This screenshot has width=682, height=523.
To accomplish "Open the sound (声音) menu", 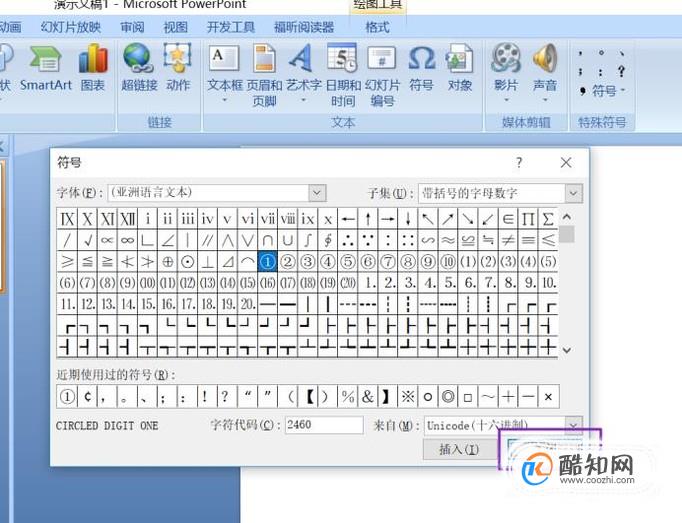I will pyautogui.click(x=545, y=73).
